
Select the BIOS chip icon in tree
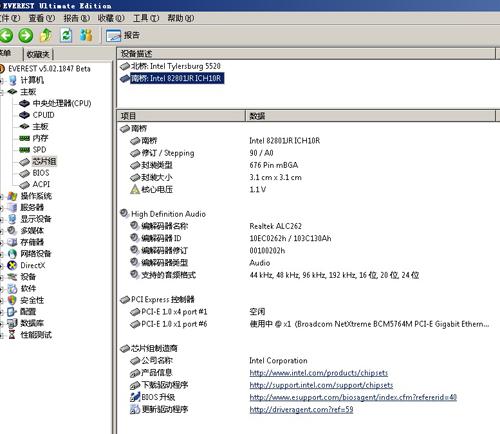(24, 173)
